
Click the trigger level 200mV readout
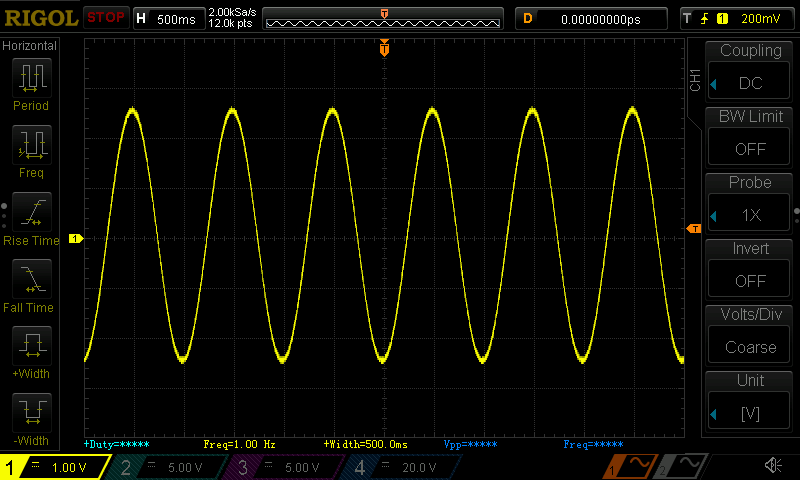click(x=760, y=19)
